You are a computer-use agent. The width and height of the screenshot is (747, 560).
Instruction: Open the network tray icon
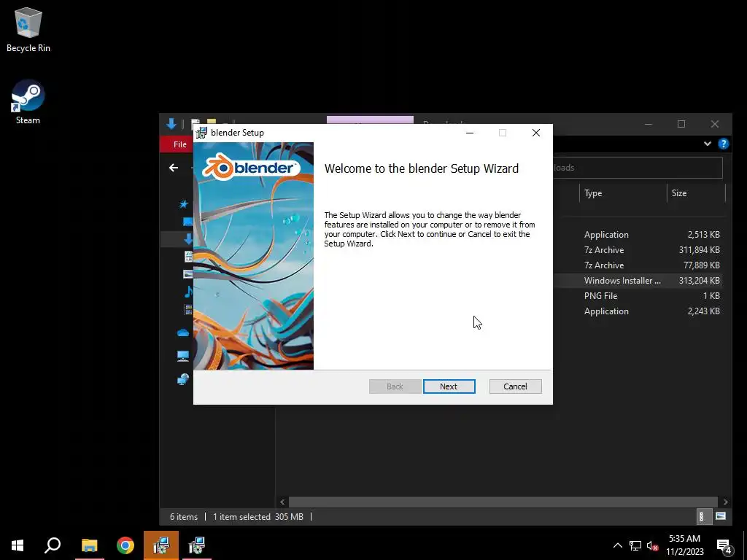click(x=635, y=545)
